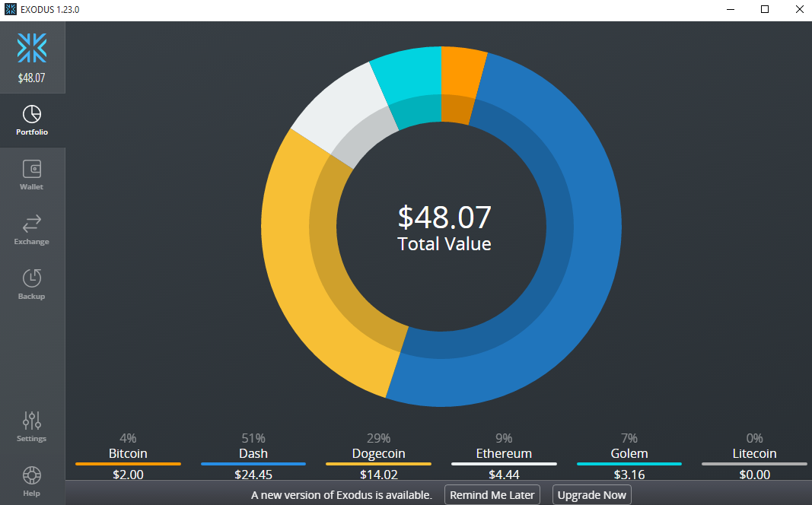Image resolution: width=812 pixels, height=505 pixels.
Task: Click the blue Dash color bar
Action: [253, 464]
